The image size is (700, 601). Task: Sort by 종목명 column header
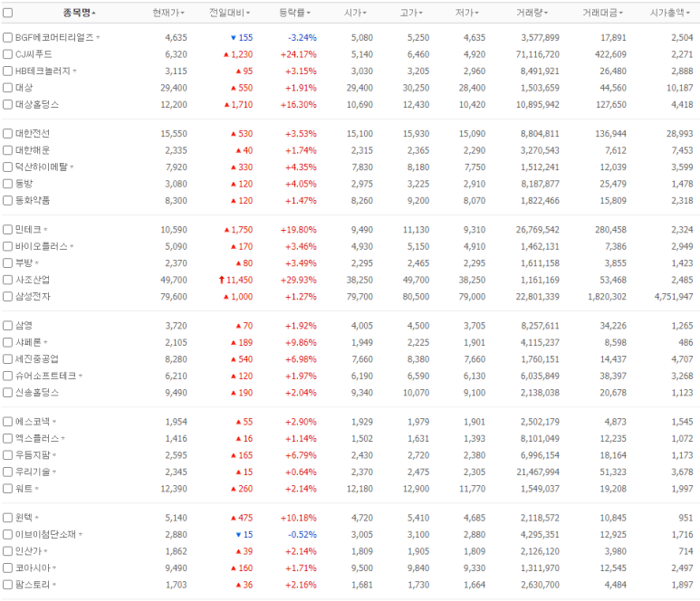[x=79, y=13]
